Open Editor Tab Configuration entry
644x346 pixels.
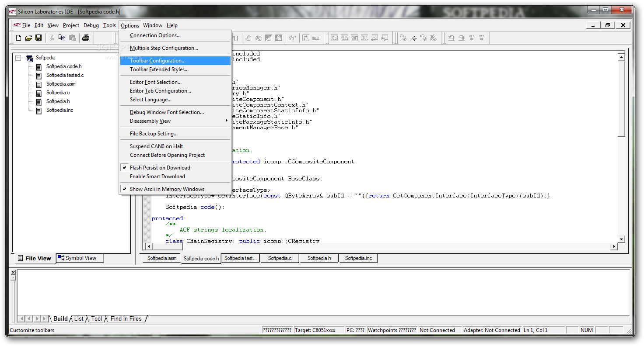[x=175, y=91]
